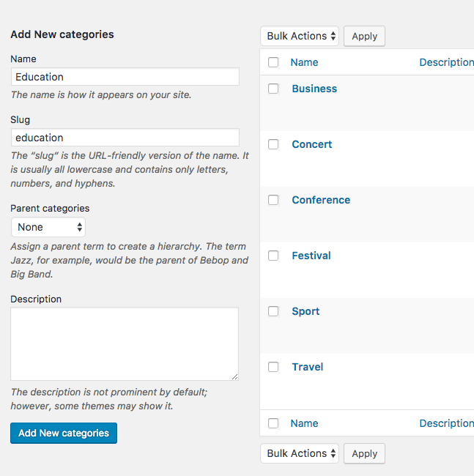Check the Business category checkbox
Image resolution: width=474 pixels, height=476 pixels.
[273, 89]
